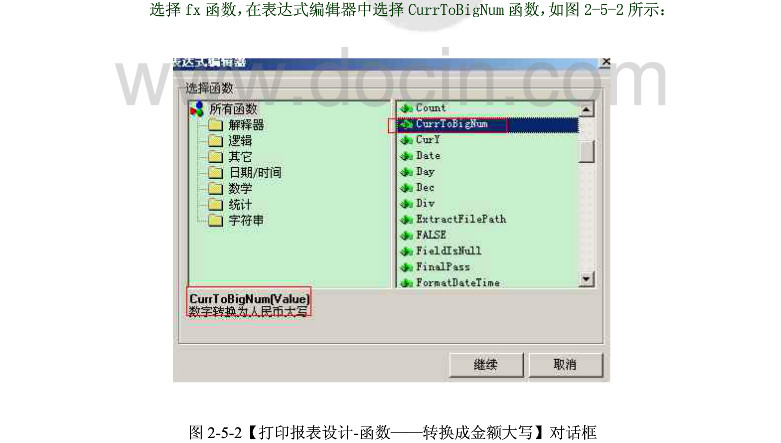Open the 字符串 category

click(246, 220)
